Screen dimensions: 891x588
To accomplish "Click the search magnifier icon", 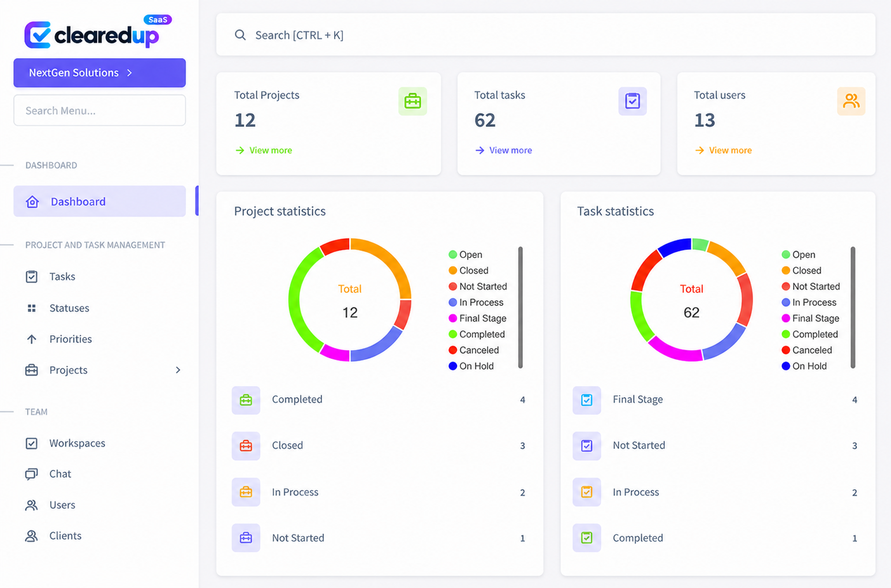I will [x=240, y=35].
